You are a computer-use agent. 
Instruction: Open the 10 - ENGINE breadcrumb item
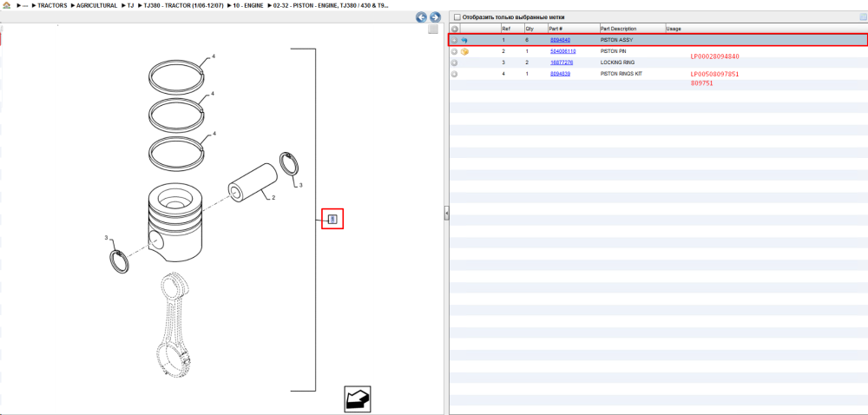click(248, 5)
